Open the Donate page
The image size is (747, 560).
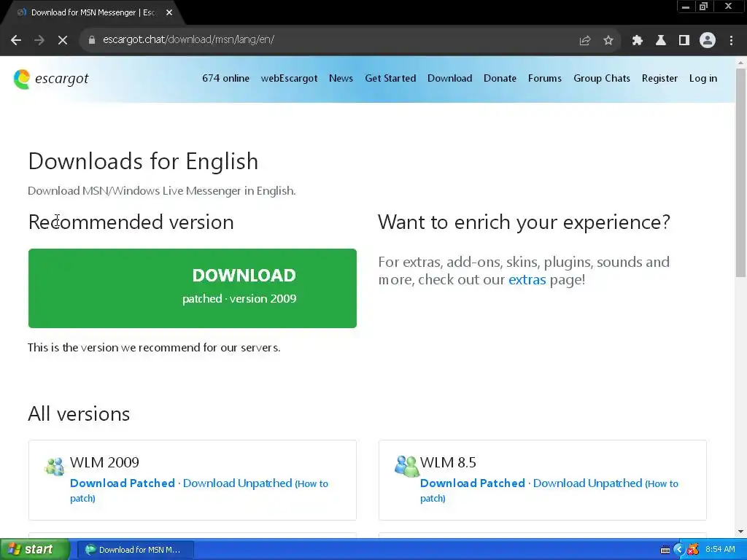500,79
